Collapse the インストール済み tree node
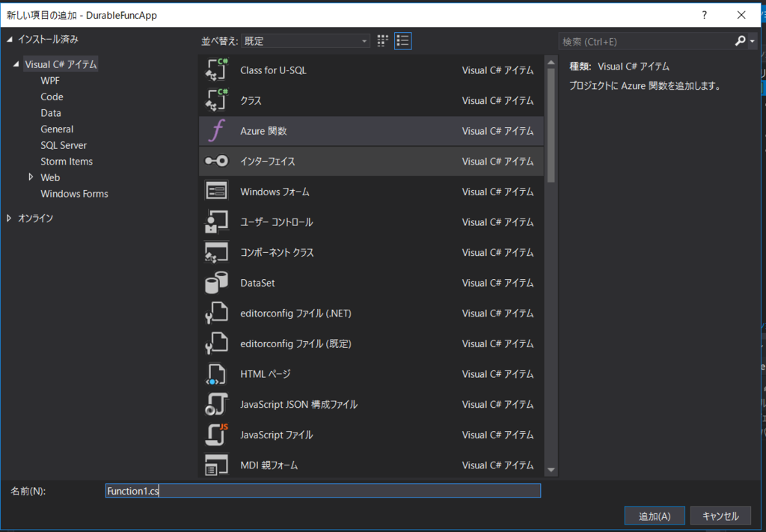Image resolution: width=766 pixels, height=532 pixels. [9, 40]
